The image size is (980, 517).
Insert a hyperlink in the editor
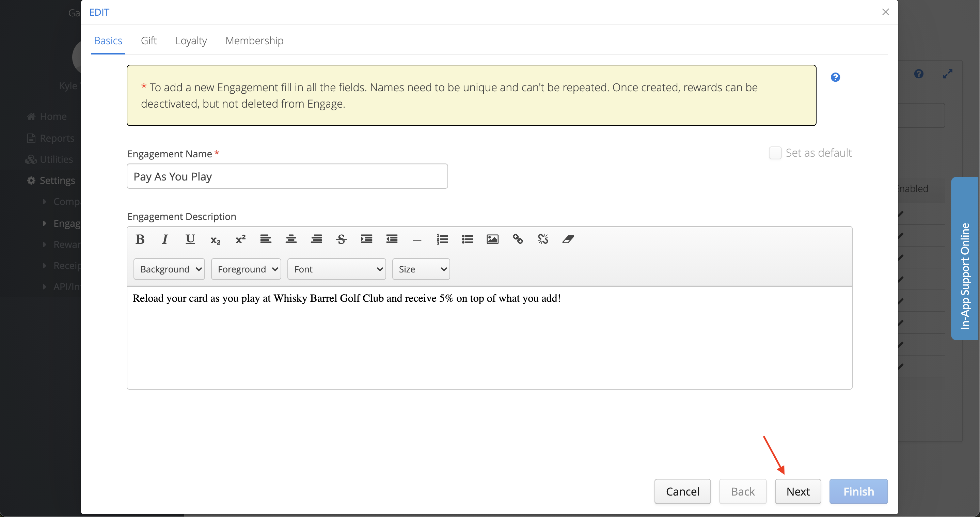click(517, 239)
